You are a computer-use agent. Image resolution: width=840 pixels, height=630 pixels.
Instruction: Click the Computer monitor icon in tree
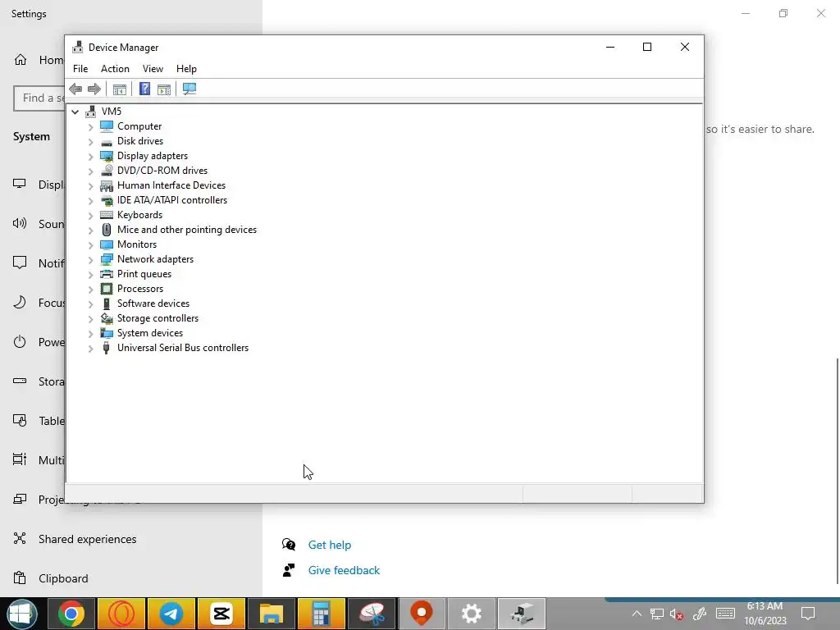pyautogui.click(x=107, y=126)
